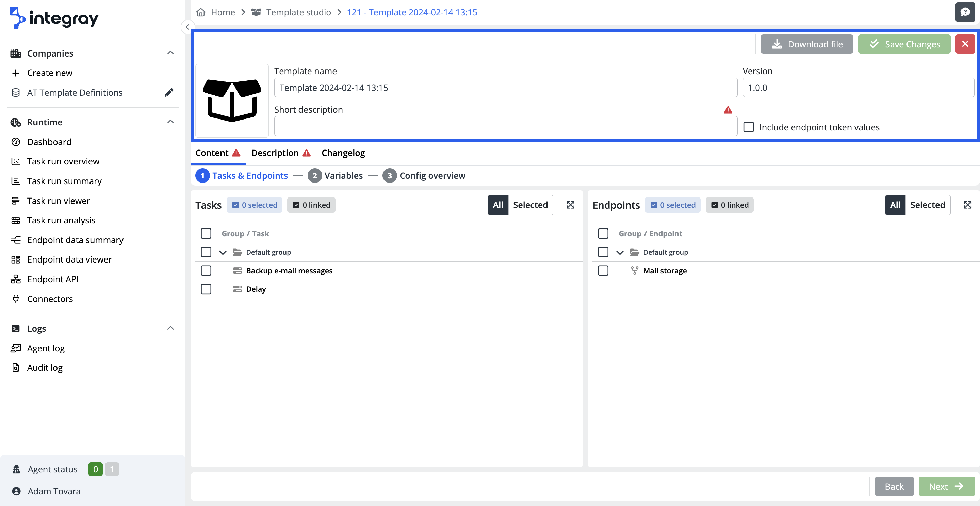Collapse the Companies sidebar section

[170, 53]
